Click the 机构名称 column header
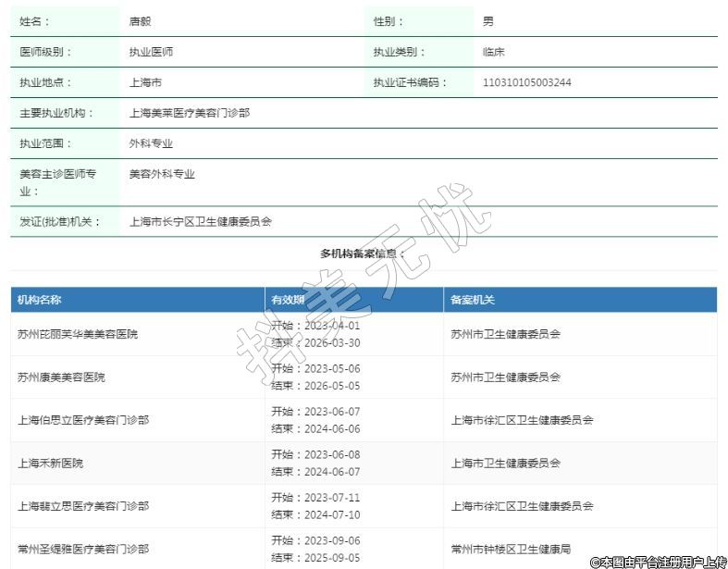This screenshot has height=569, width=728. pyautogui.click(x=40, y=300)
